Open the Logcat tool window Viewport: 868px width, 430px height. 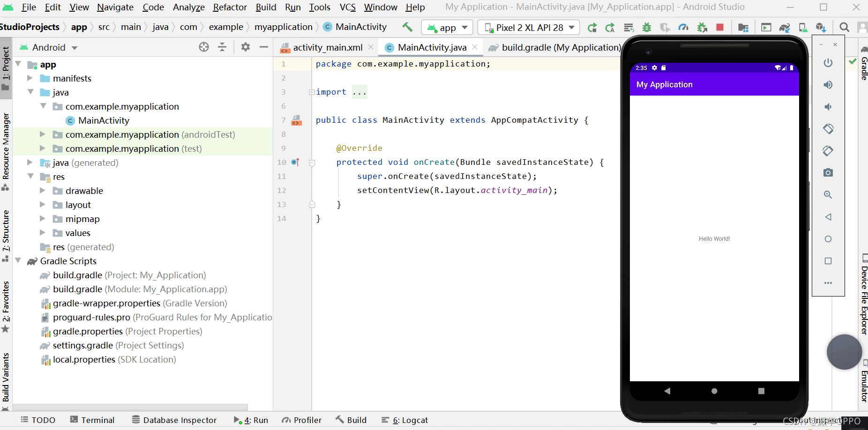[404, 420]
